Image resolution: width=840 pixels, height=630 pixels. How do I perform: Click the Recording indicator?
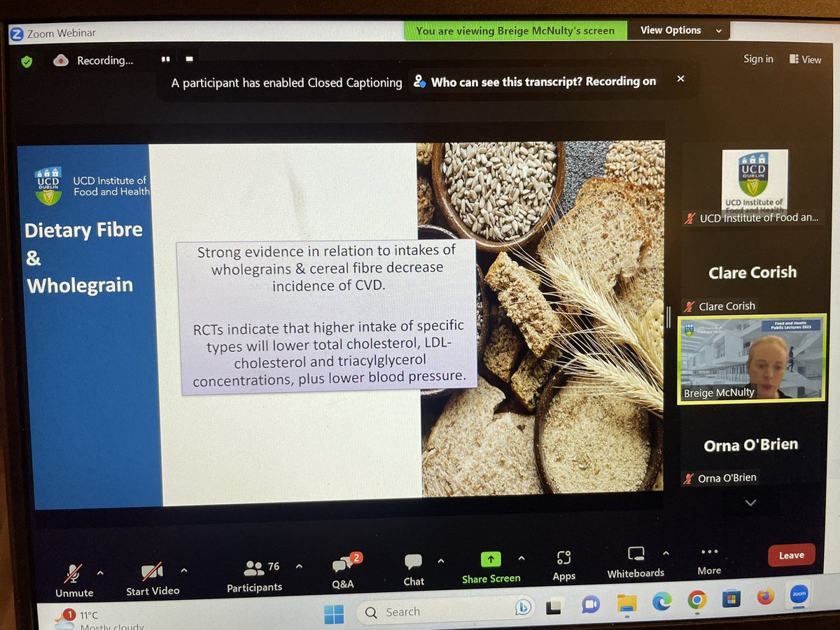coord(93,61)
